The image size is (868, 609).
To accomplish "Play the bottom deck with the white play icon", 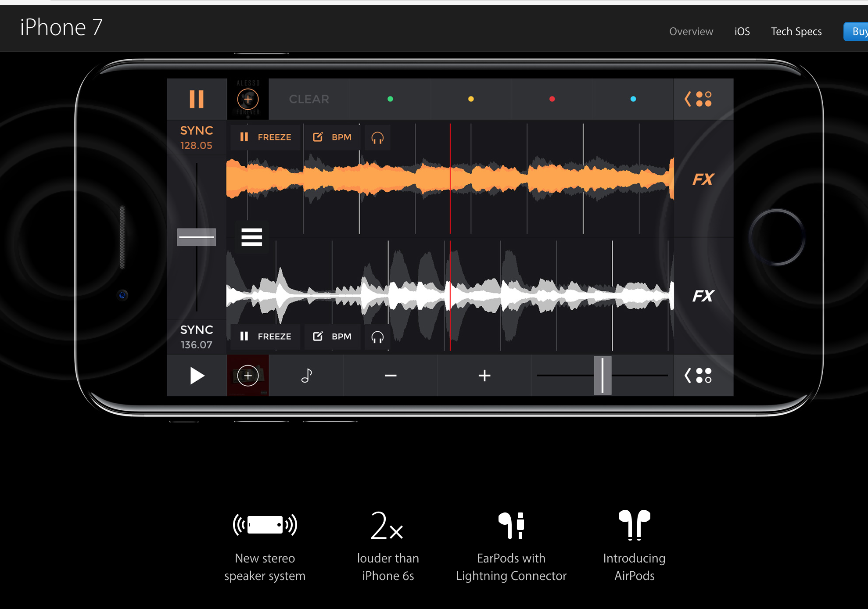I will point(197,376).
